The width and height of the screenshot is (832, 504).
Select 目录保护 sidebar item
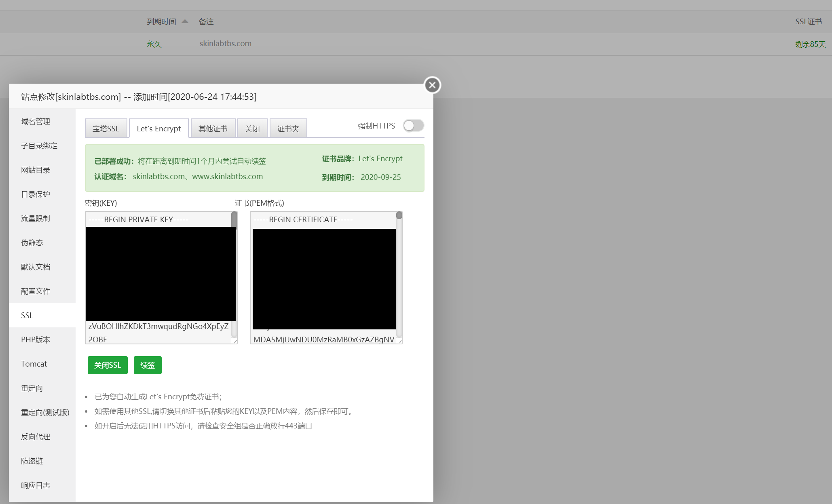tap(42, 194)
